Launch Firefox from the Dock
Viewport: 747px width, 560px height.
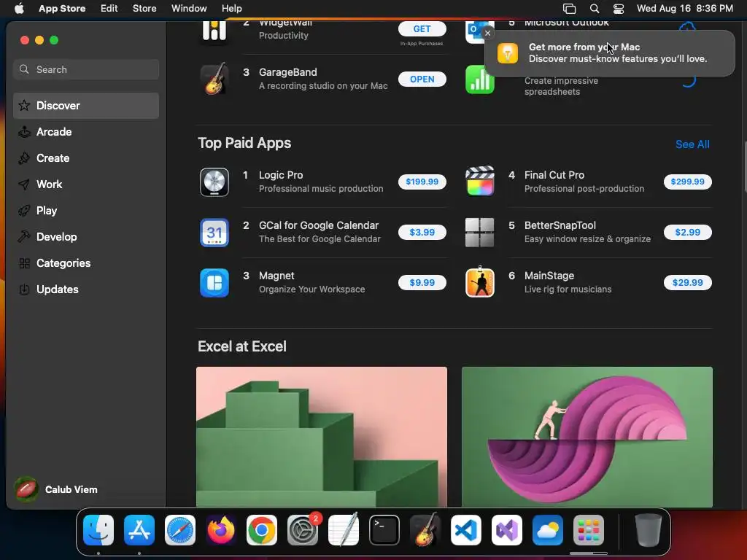(x=221, y=530)
